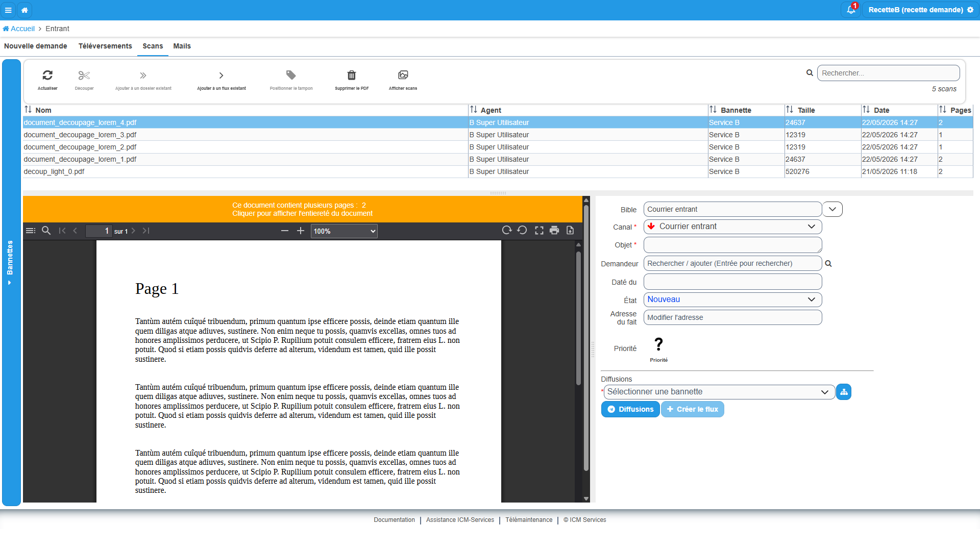Click Positionner le tampon tag icon
980x551 pixels.
pos(291,76)
